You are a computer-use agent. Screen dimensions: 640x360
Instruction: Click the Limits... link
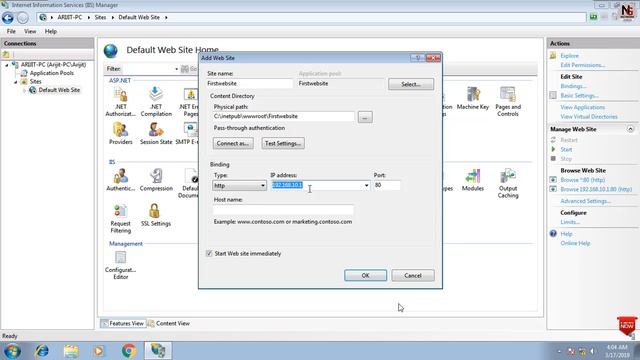[x=570, y=222]
